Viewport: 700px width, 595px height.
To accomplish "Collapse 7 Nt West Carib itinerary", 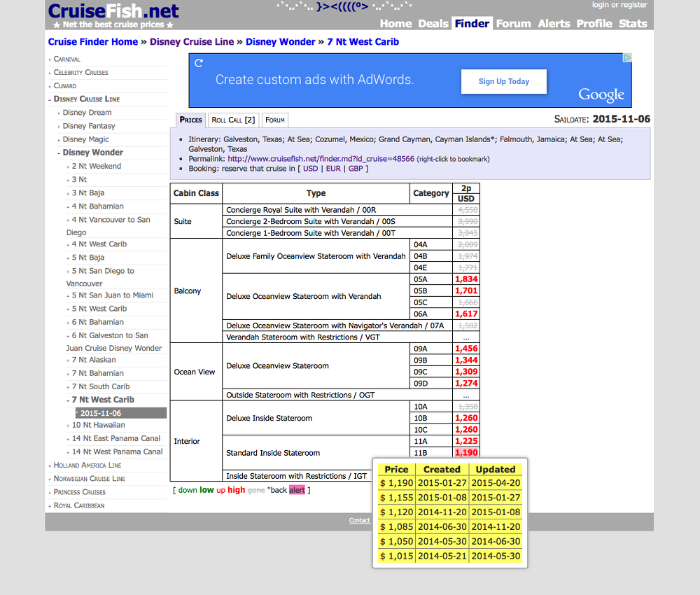I will 103,400.
